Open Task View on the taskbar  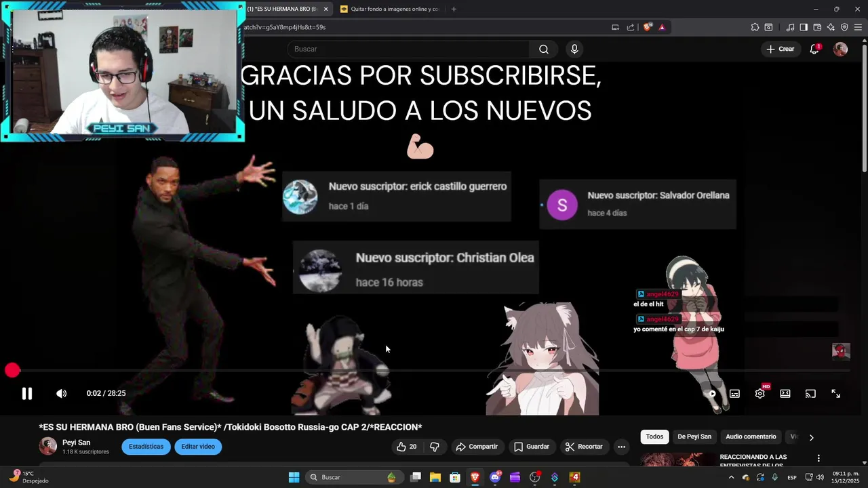click(x=416, y=477)
